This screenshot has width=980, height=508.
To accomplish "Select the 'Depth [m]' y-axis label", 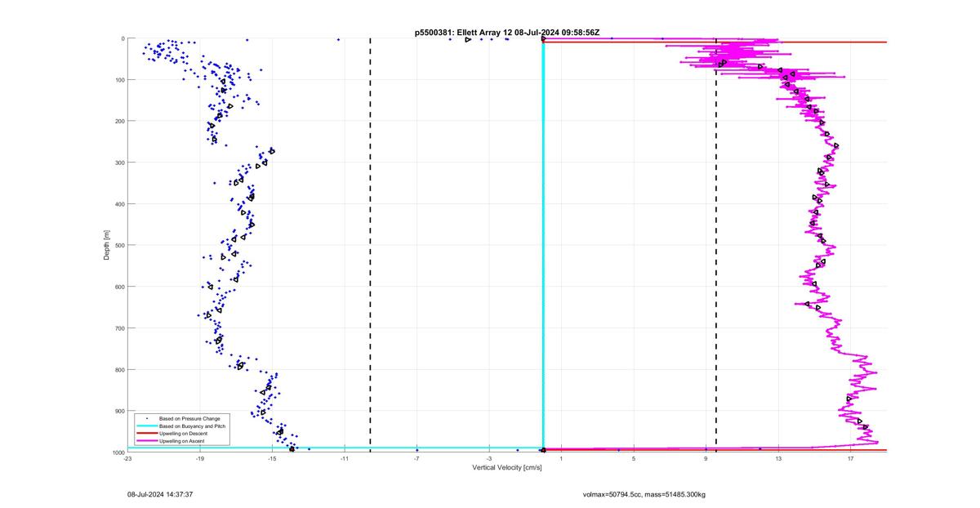I will (107, 245).
